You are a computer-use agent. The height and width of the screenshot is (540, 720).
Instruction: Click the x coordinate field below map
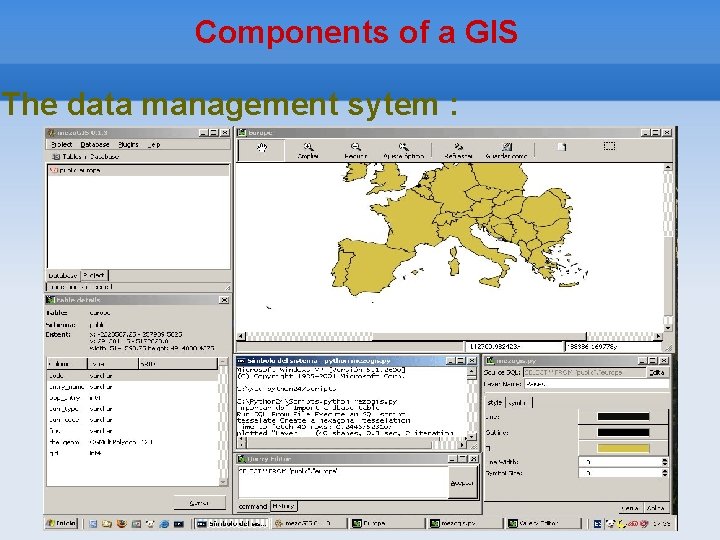(514, 347)
